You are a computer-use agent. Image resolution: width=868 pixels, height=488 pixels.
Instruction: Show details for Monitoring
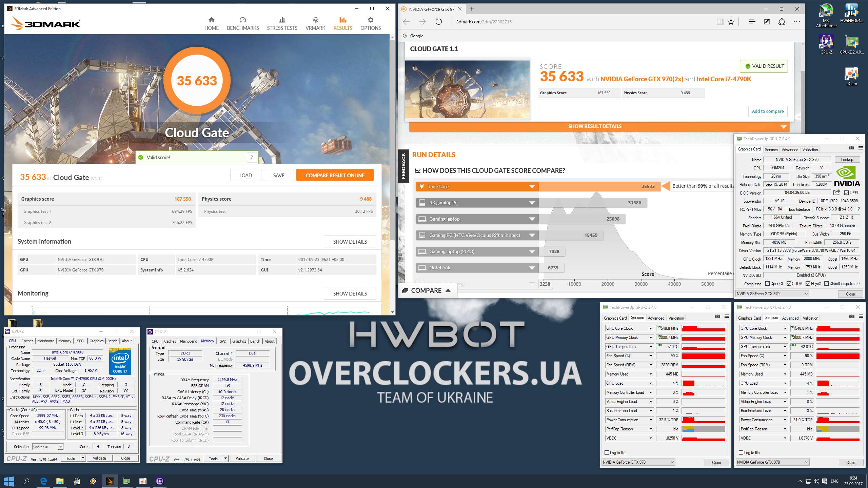coord(350,293)
